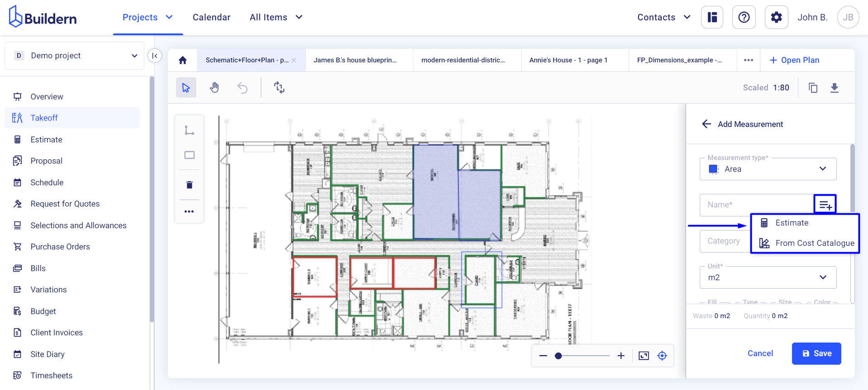This screenshot has width=868, height=390.
Task: Open the Measurement type dropdown
Action: [768, 169]
